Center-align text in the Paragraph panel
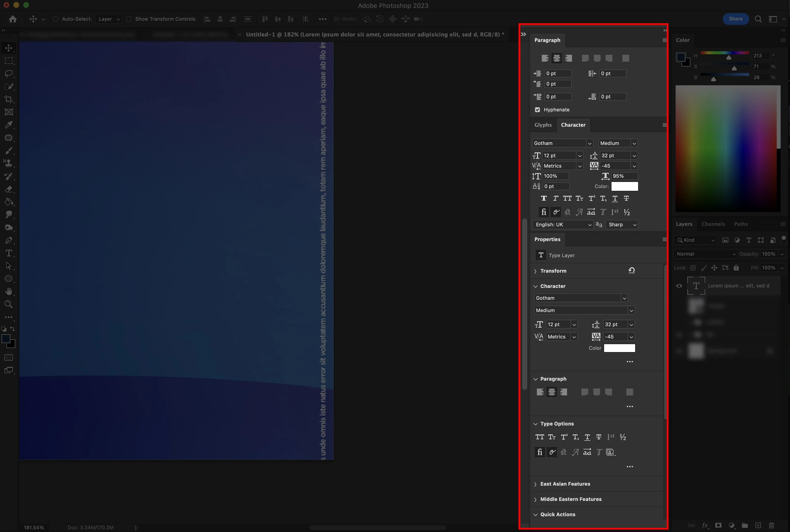Viewport: 790px width, 532px height. tap(557, 58)
